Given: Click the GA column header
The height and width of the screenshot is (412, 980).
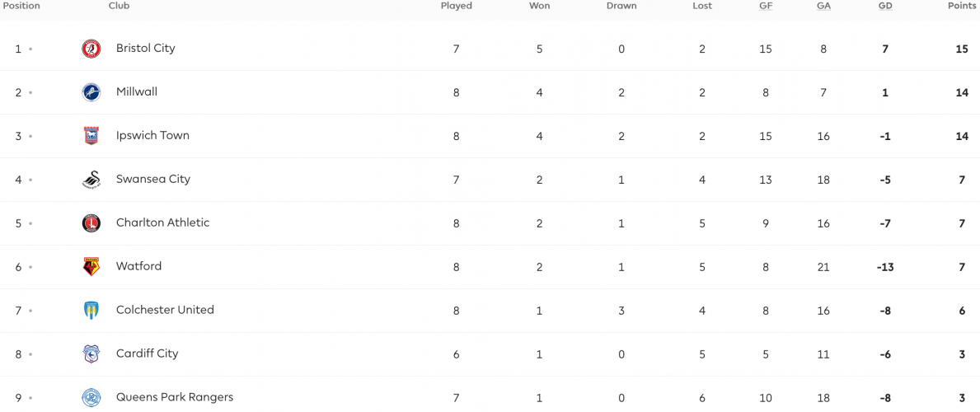Looking at the screenshot, I should coord(823,6).
